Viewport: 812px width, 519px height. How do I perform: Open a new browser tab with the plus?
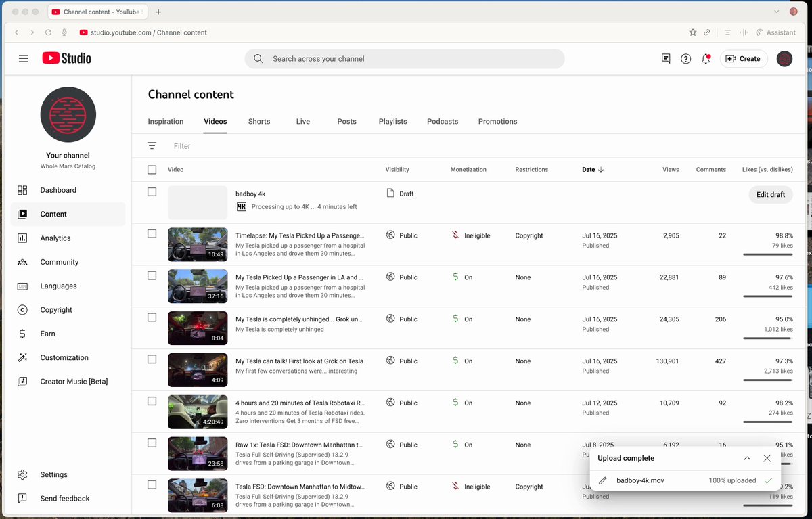(x=158, y=12)
